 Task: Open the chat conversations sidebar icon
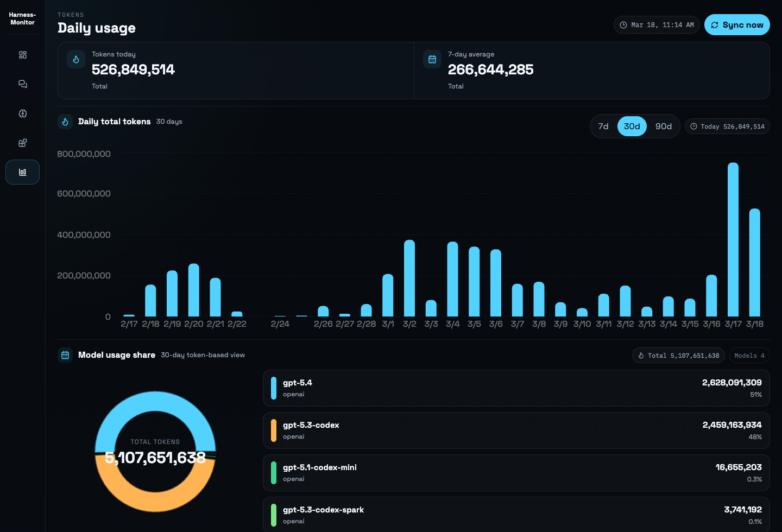(x=22, y=84)
